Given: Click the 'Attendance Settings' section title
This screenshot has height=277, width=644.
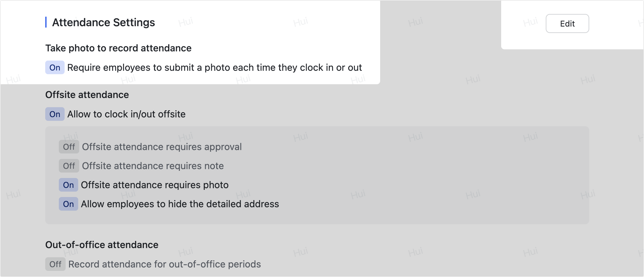Looking at the screenshot, I should (x=103, y=22).
